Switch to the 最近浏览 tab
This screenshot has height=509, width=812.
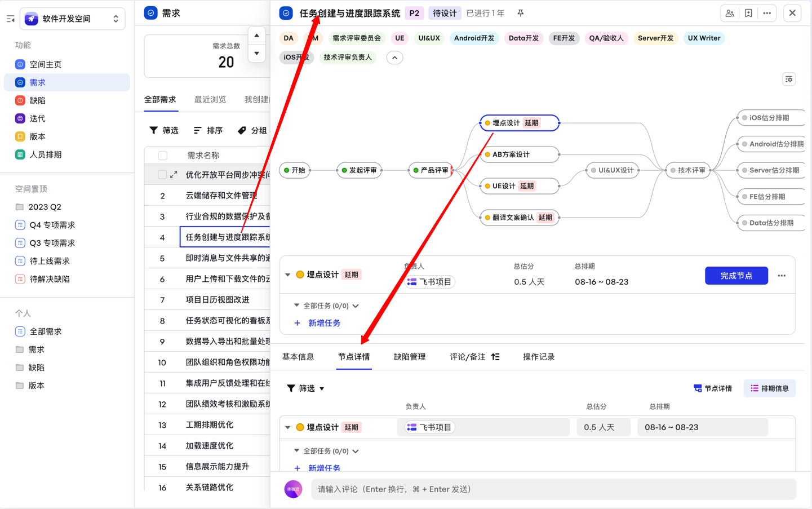pyautogui.click(x=210, y=99)
